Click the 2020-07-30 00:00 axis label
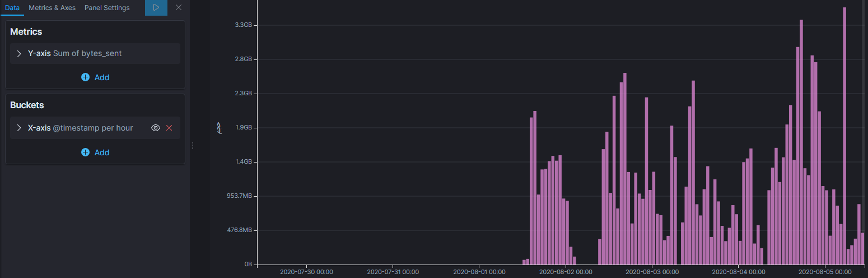 pos(306,272)
